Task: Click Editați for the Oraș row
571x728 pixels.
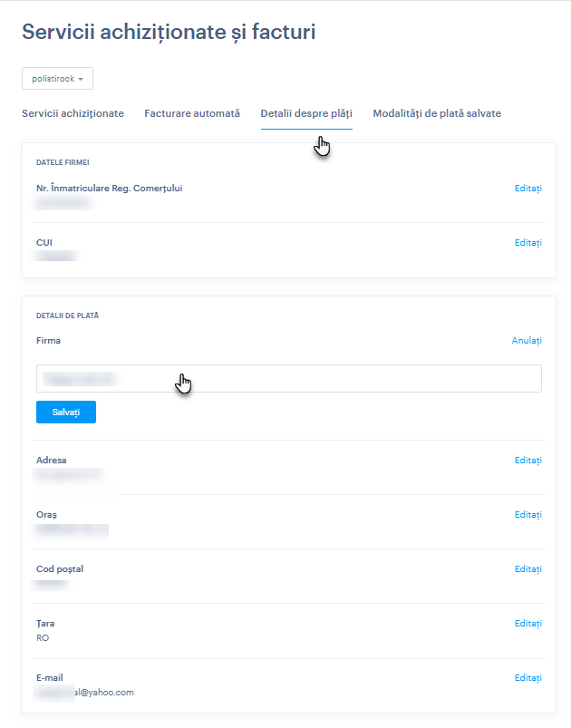Action: click(x=527, y=515)
